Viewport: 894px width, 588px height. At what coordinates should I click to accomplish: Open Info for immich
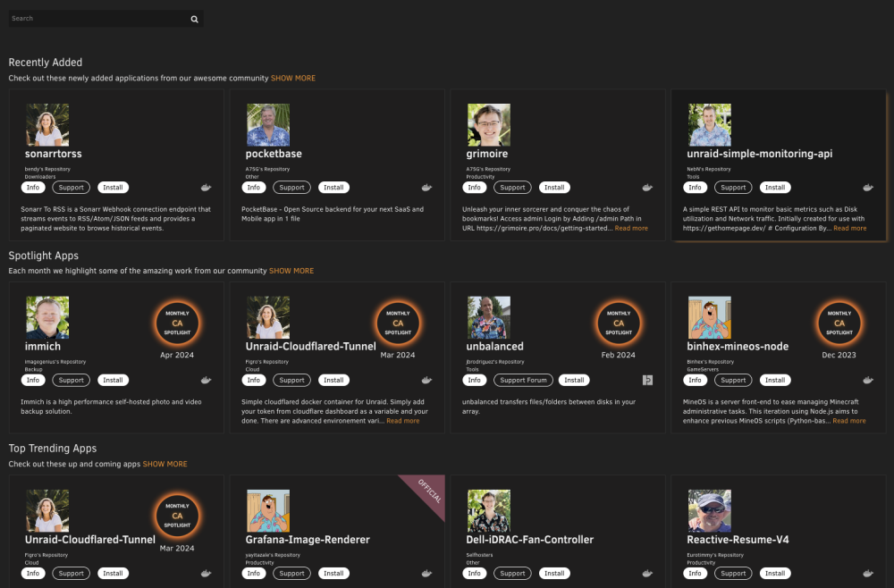(33, 380)
